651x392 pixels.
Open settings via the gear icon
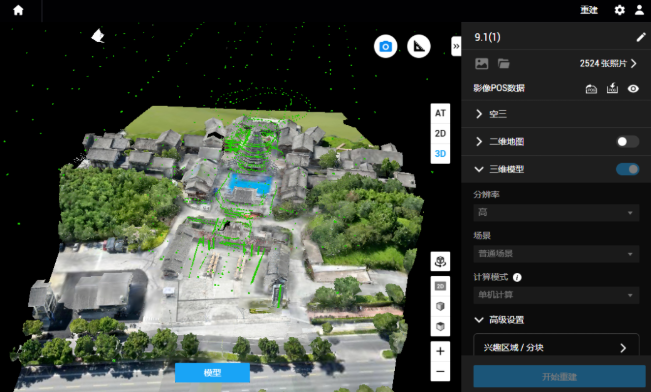coord(619,10)
